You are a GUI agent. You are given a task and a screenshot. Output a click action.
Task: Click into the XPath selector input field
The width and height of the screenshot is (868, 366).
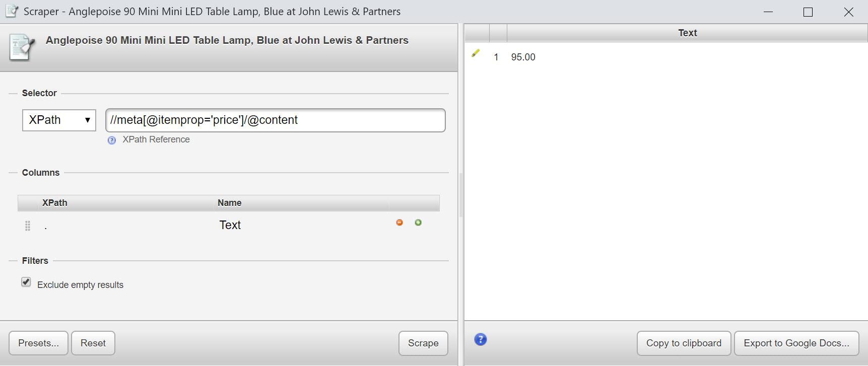(275, 120)
